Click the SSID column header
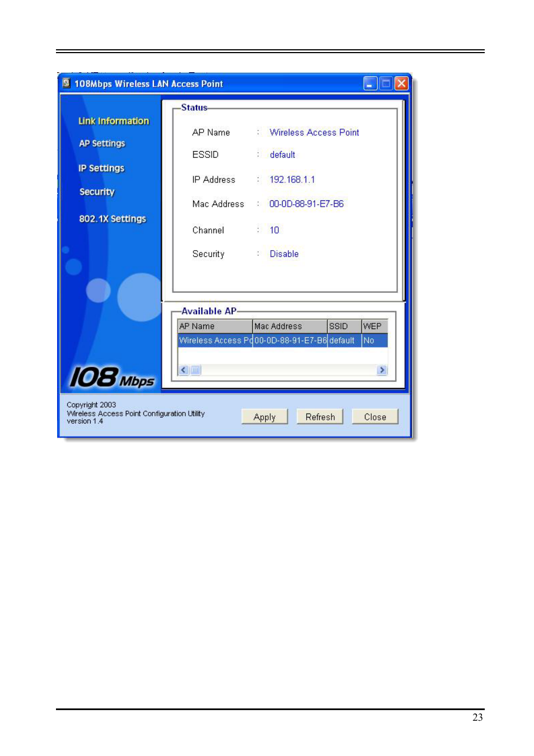 click(344, 326)
